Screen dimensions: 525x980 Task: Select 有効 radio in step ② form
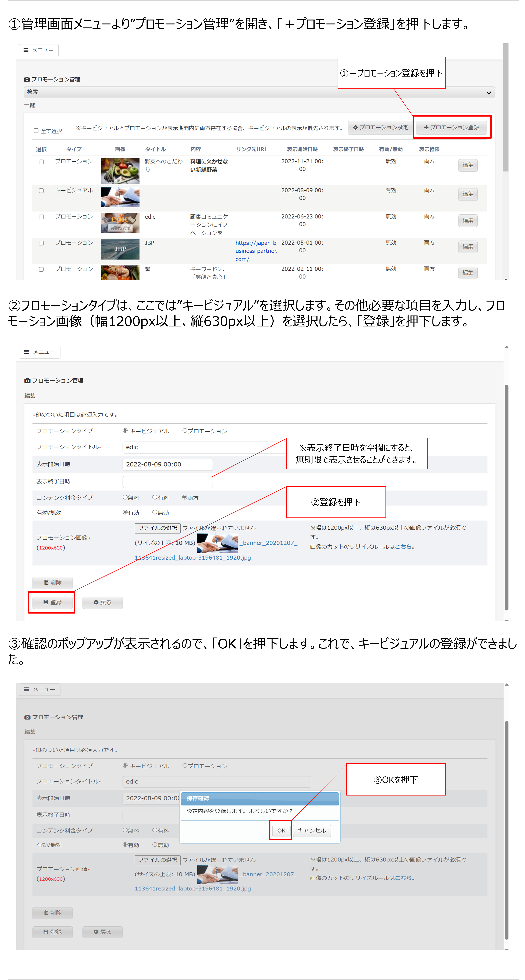pyautogui.click(x=125, y=512)
